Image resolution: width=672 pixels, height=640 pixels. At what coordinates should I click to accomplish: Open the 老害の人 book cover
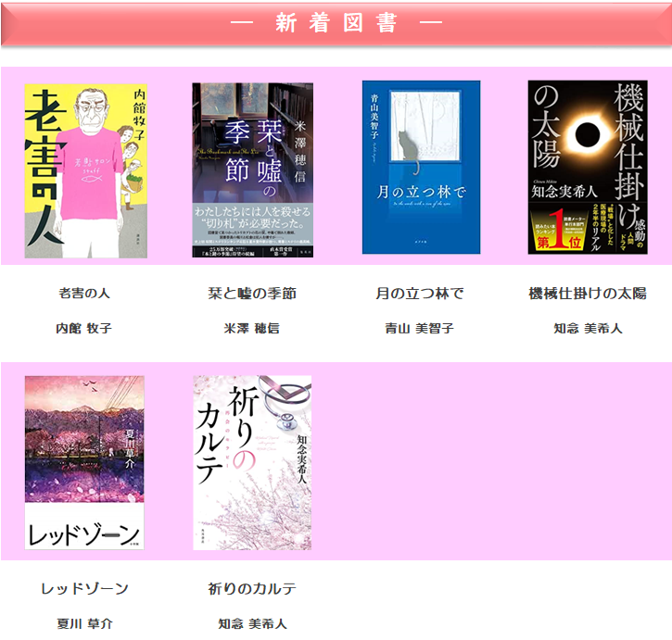point(85,170)
